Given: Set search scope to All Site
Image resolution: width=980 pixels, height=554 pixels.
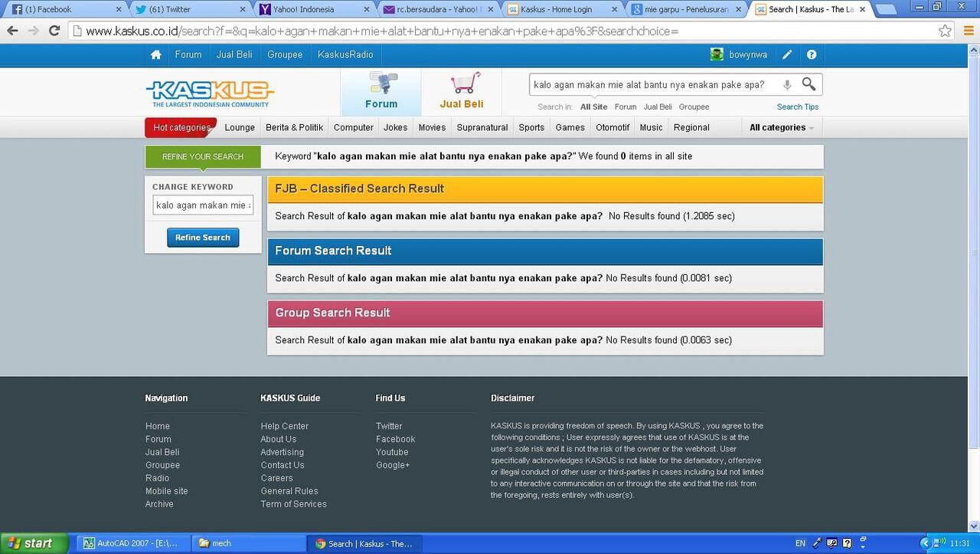Looking at the screenshot, I should 593,107.
